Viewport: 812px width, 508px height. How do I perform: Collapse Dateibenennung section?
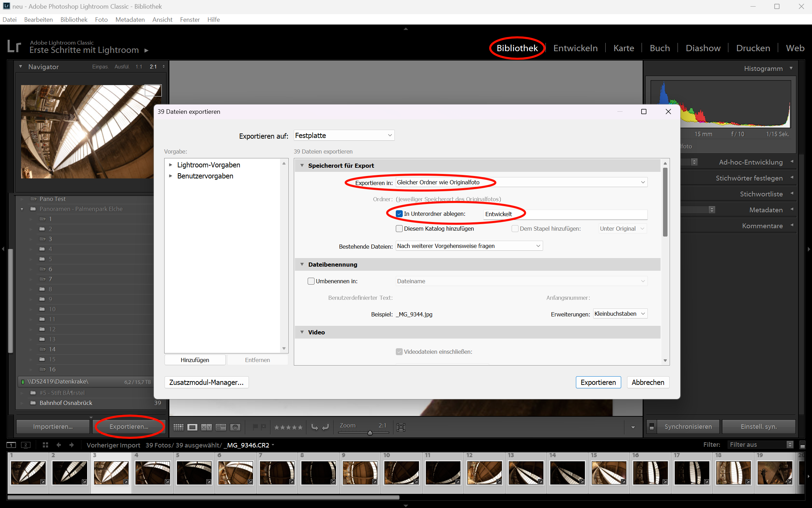302,265
